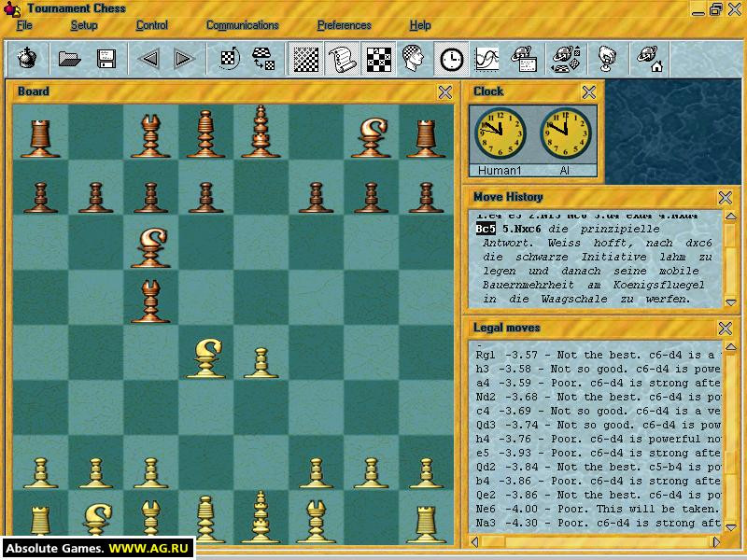Screen dimensions: 747x560
Task: Click the Legal moves scroll down arrow
Action: (x=731, y=526)
